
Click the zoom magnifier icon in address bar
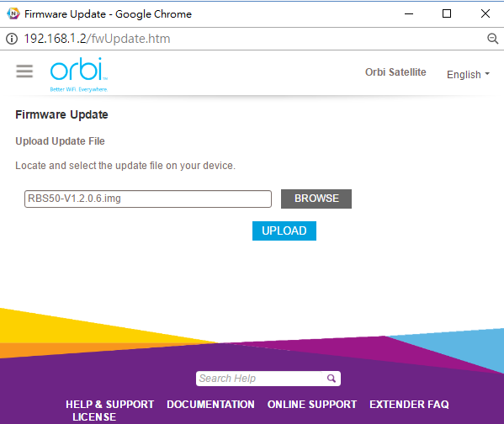click(492, 39)
